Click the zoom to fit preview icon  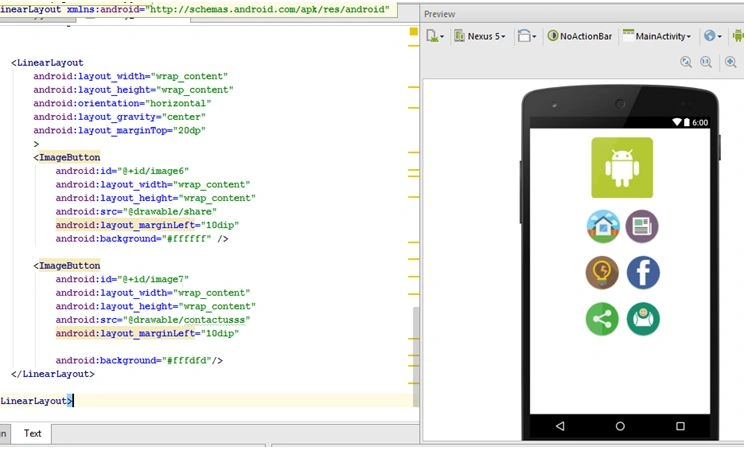tap(686, 62)
